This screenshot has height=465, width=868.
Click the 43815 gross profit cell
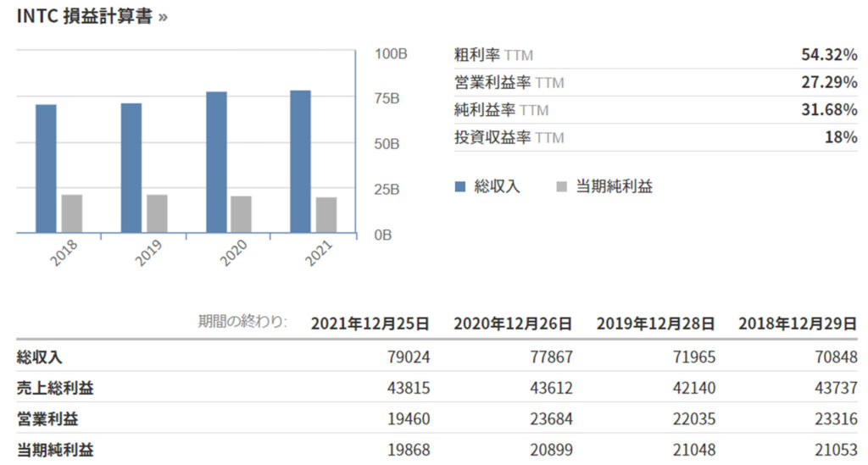pos(409,388)
